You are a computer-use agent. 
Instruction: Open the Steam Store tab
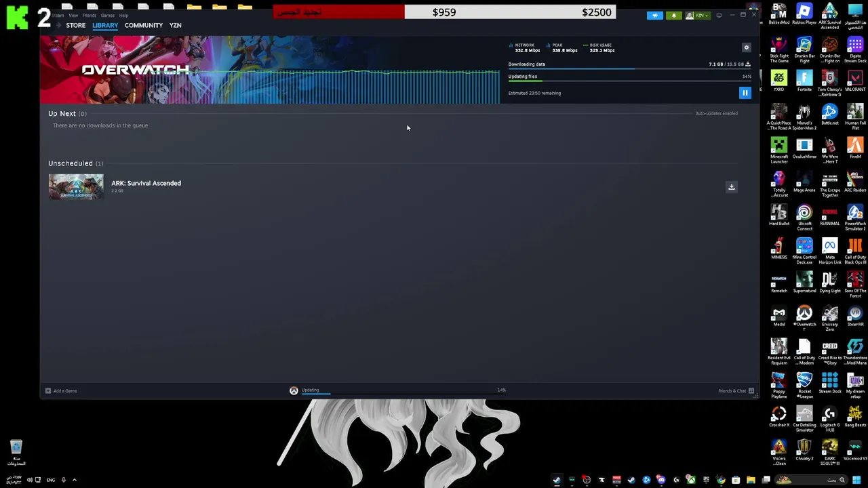(x=76, y=25)
